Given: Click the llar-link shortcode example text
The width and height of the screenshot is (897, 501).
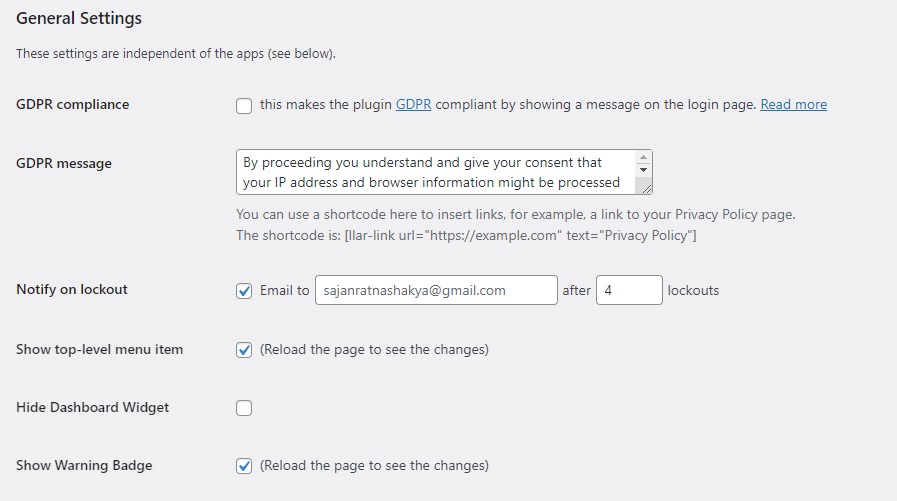Looking at the screenshot, I should (521, 236).
